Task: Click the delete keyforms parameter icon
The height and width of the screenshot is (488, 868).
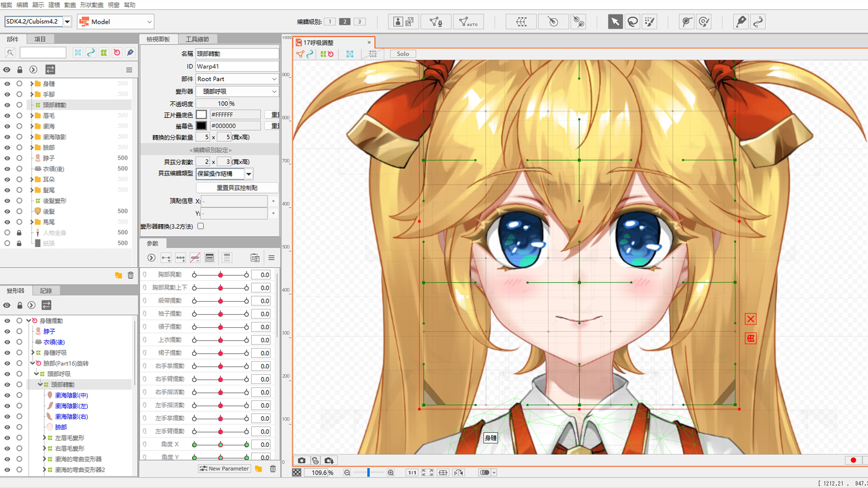Action: tap(195, 258)
